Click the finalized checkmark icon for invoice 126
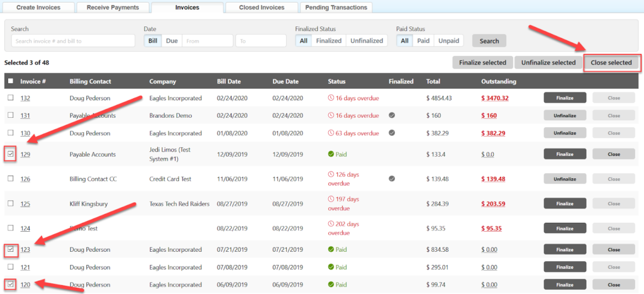This screenshot has height=294, width=644. click(x=392, y=179)
